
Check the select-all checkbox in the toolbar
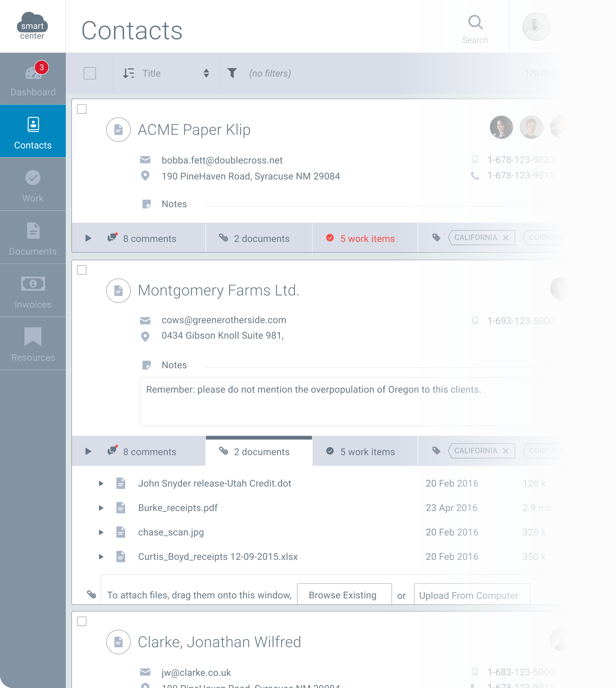[x=90, y=73]
